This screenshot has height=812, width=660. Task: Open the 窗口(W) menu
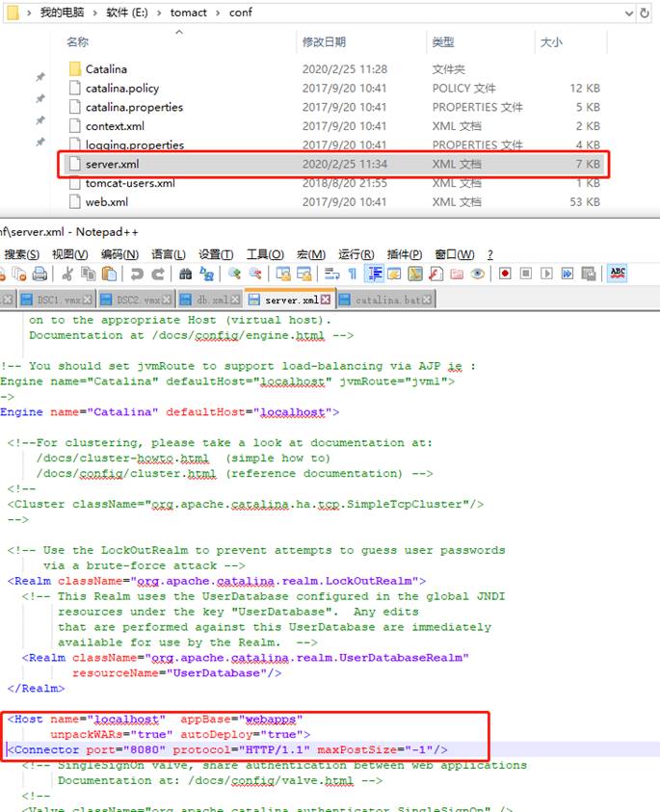click(455, 254)
